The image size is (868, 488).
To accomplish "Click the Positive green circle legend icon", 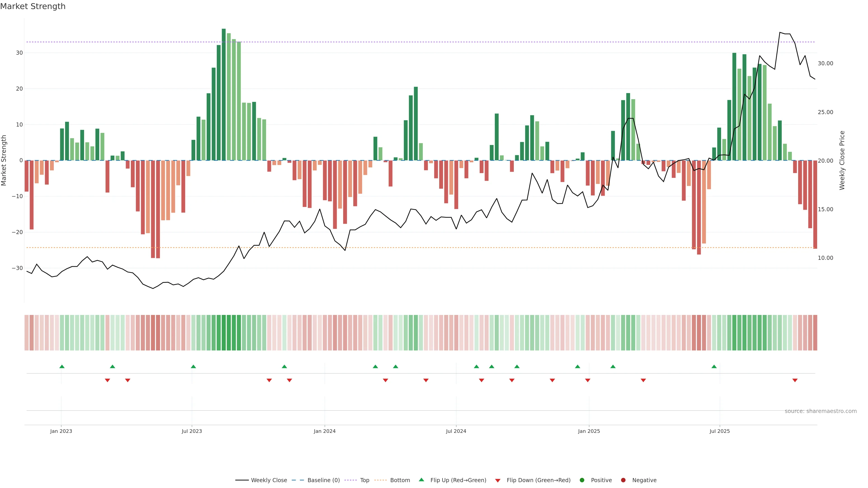I will coord(582,480).
